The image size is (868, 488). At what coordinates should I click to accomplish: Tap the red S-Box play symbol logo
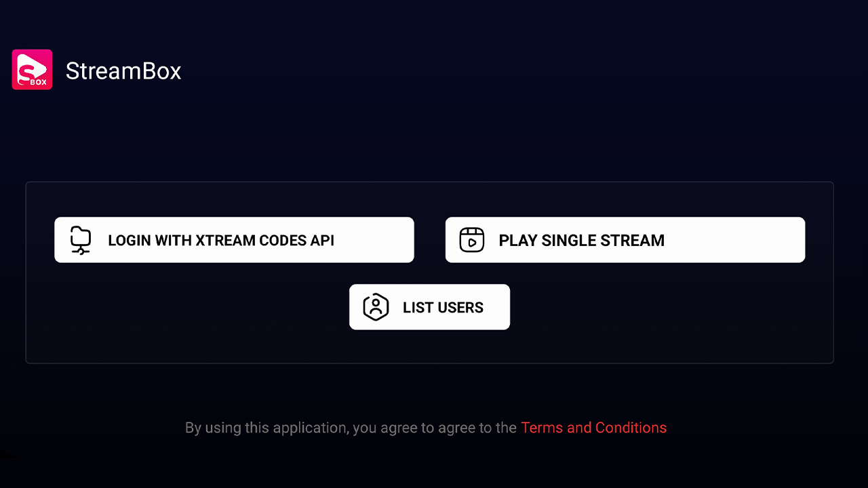coord(32,69)
